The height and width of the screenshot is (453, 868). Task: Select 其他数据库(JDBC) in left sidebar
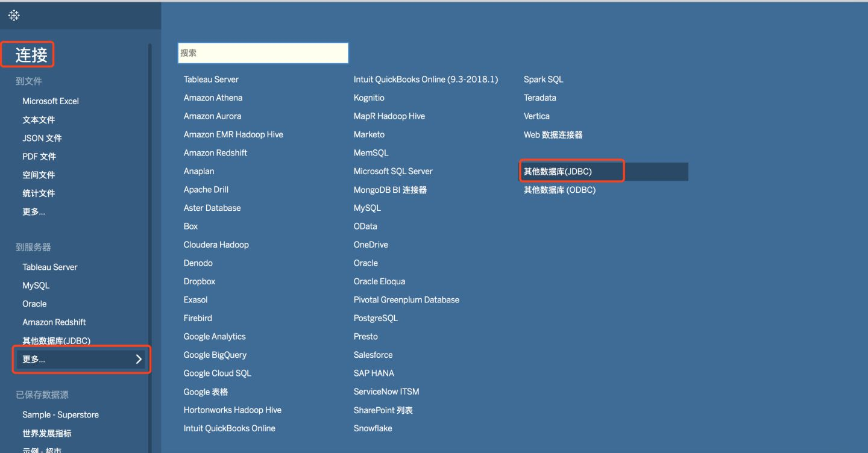tap(56, 341)
